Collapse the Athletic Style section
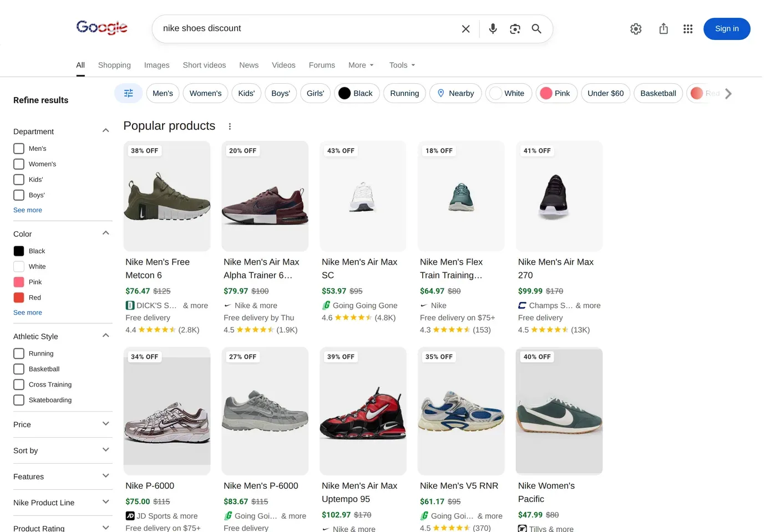770x532 pixels. pos(105,336)
